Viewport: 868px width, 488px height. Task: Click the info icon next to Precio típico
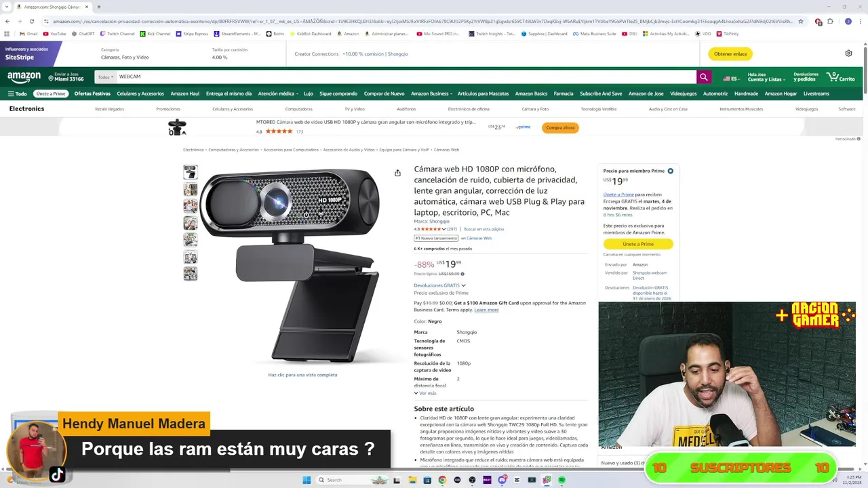click(462, 274)
